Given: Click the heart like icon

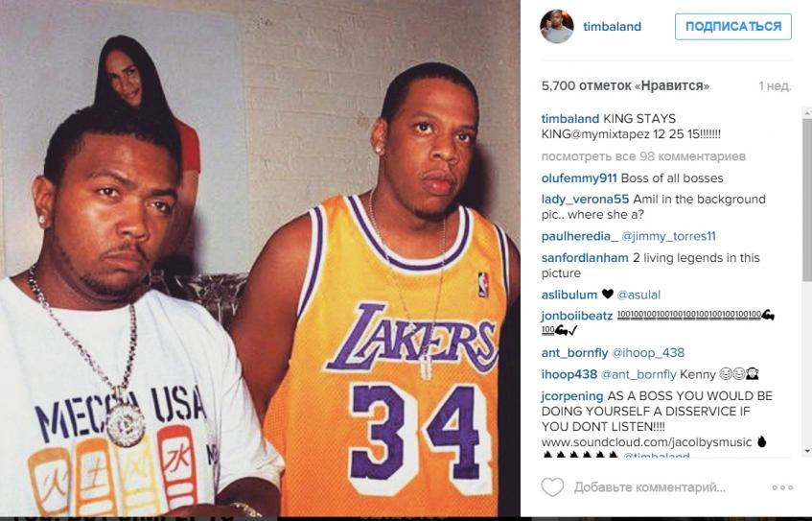Looking at the screenshot, I should 552,487.
